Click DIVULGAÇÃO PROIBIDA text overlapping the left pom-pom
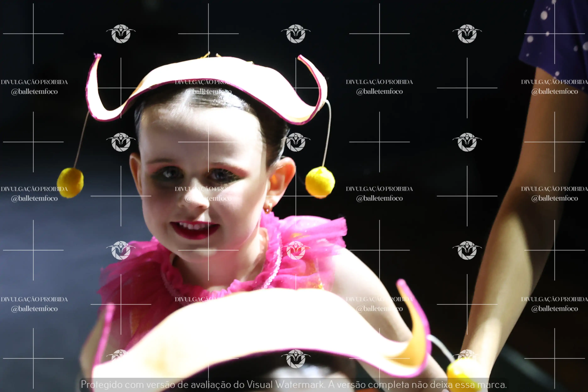588x392 pixels. point(34,189)
